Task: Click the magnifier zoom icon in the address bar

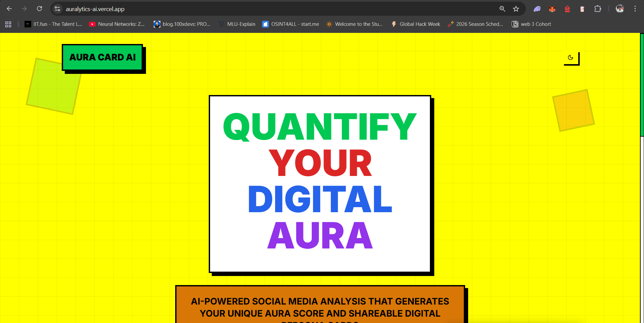Action: pos(502,9)
